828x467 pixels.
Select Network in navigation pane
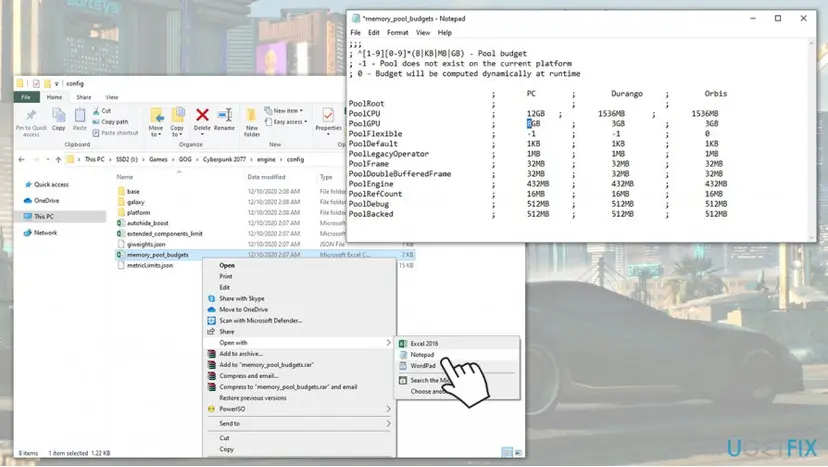45,232
